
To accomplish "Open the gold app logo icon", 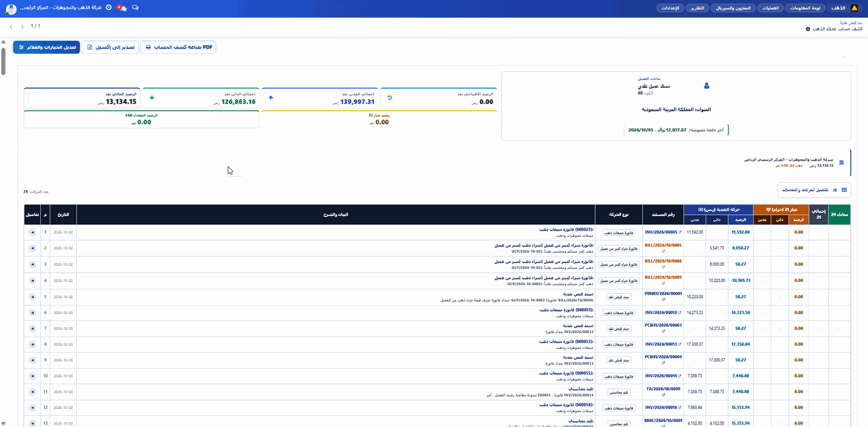I will pyautogui.click(x=853, y=8).
